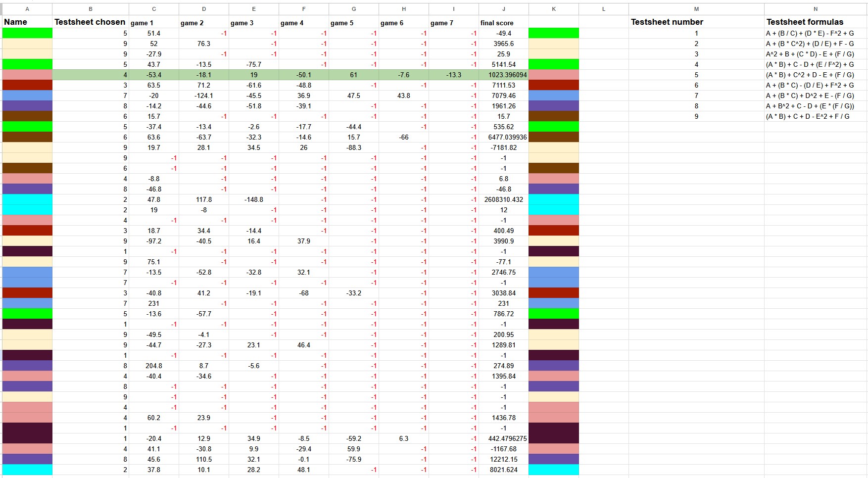Select highlighted game 5 value "61"

tap(354, 75)
